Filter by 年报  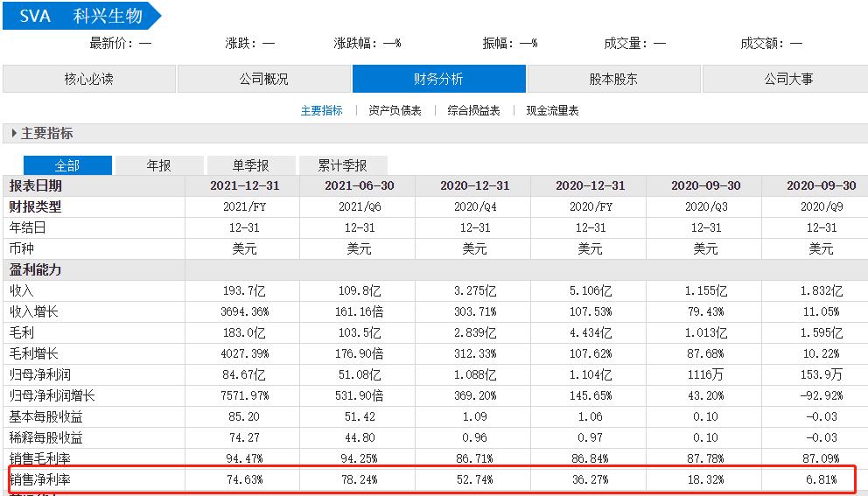[x=159, y=165]
